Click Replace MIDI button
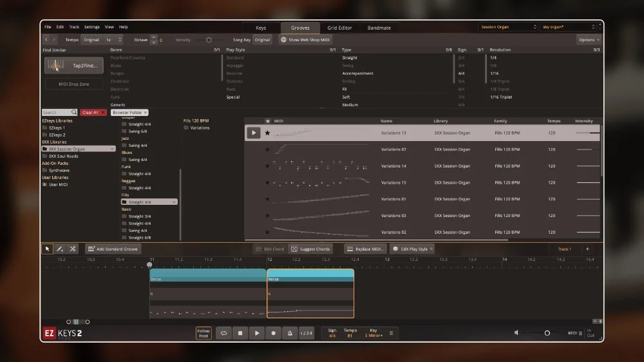 pyautogui.click(x=366, y=249)
